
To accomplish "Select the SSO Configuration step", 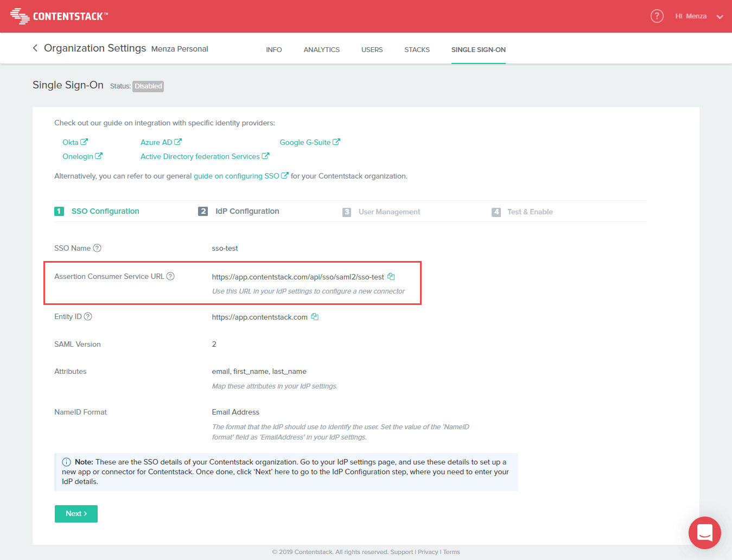I will pyautogui.click(x=97, y=211).
